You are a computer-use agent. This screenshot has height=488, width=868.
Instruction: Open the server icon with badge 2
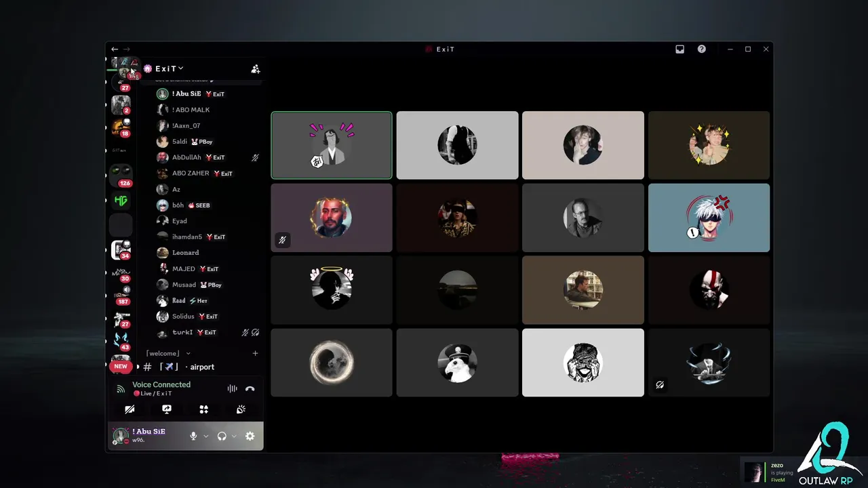point(121,104)
